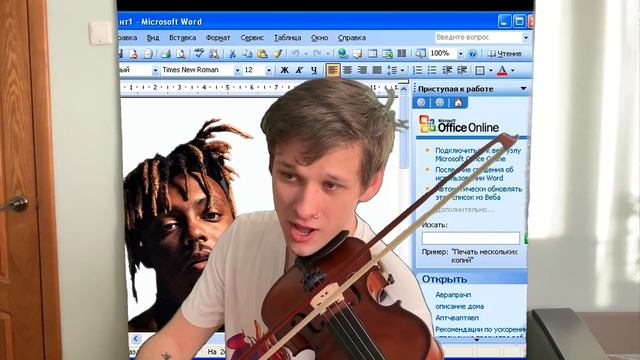Expand the line spacing dropdown arrow
This screenshot has height=360, width=640.
[x=402, y=70]
